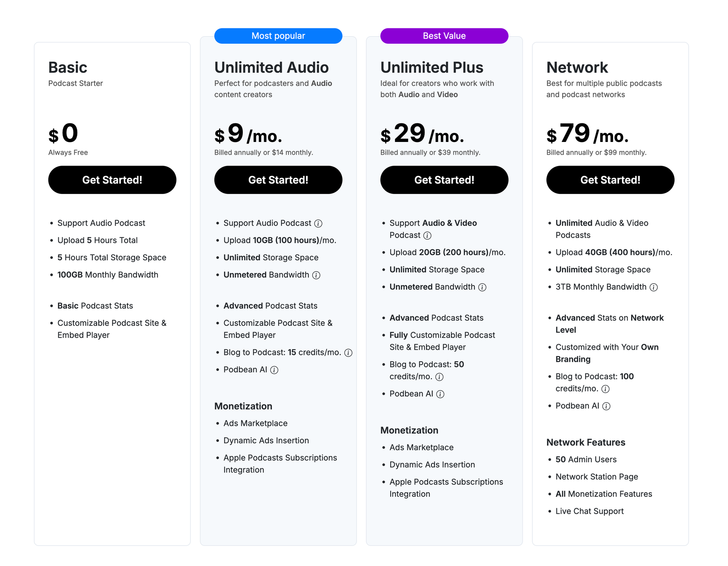
Task: Click Podbean AI info icon in Unlimited Plus
Action: 441,394
